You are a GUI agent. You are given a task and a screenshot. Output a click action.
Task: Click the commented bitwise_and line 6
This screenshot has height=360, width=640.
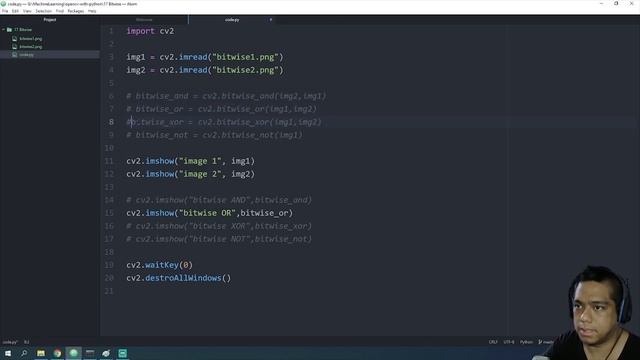[x=226, y=96]
